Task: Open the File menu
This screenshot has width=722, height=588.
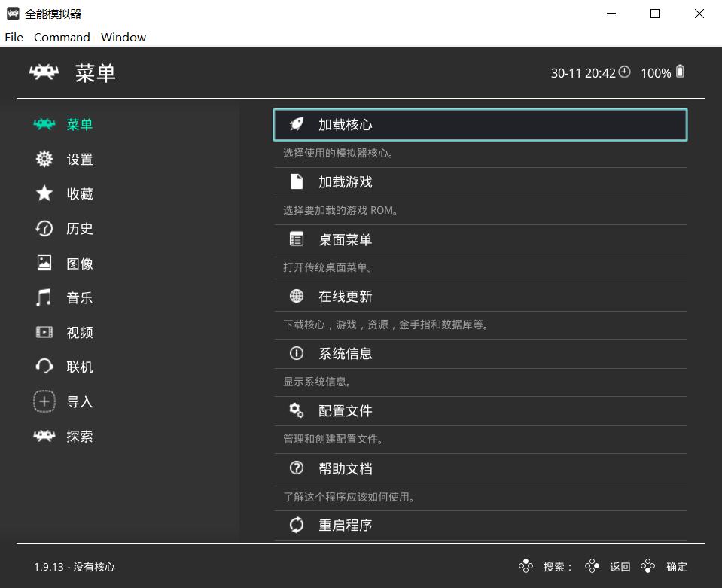Action: pos(13,37)
